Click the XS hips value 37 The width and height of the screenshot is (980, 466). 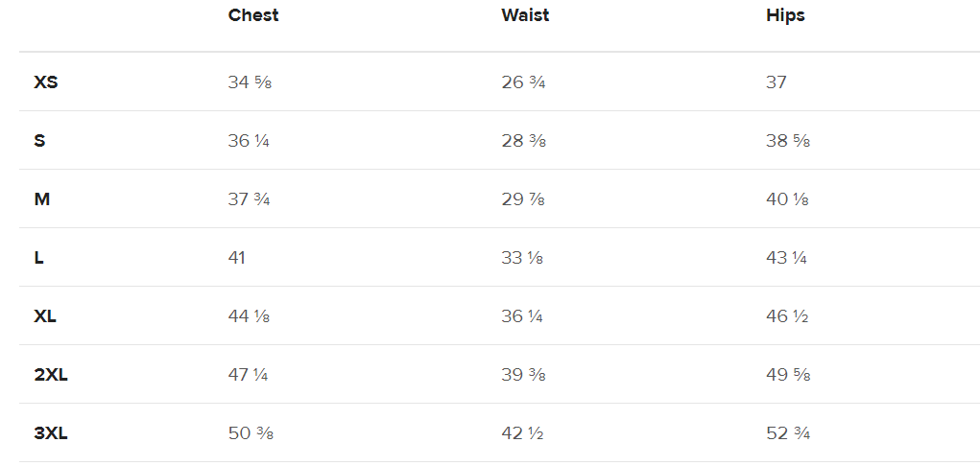777,82
